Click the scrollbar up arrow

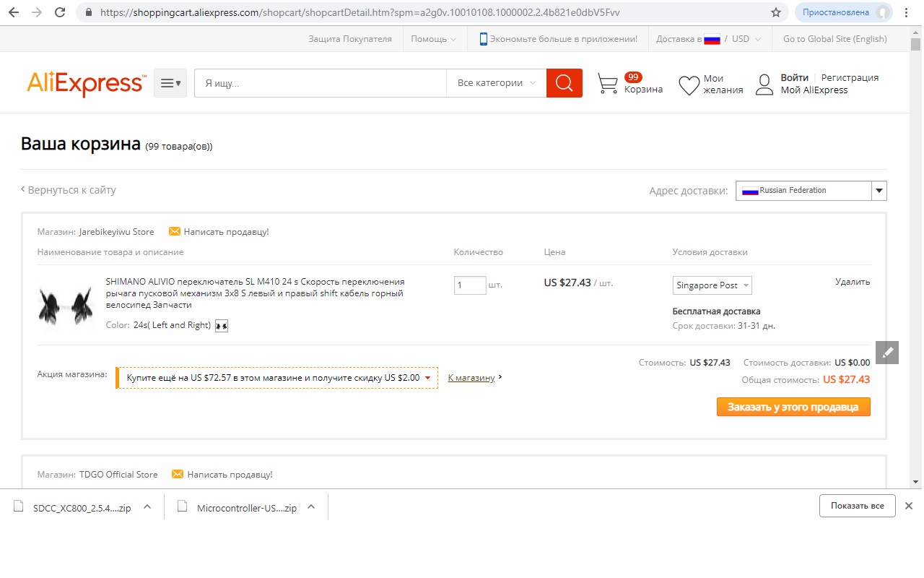click(915, 33)
